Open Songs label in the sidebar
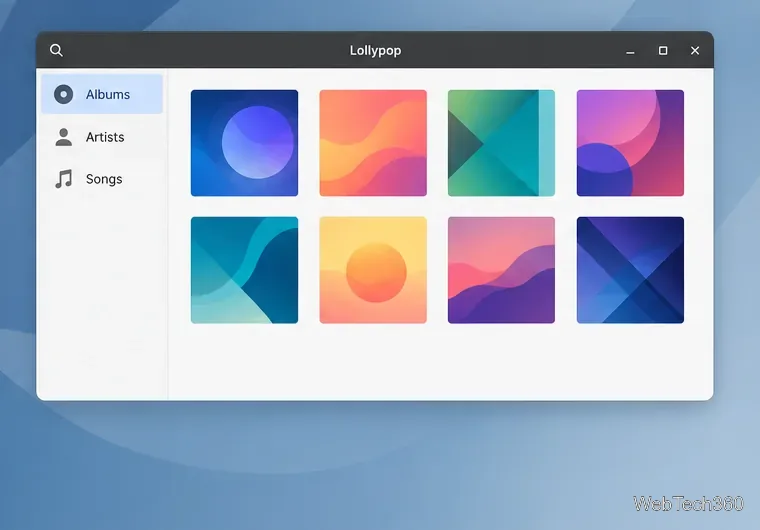Viewport: 760px width, 530px height. (x=104, y=179)
